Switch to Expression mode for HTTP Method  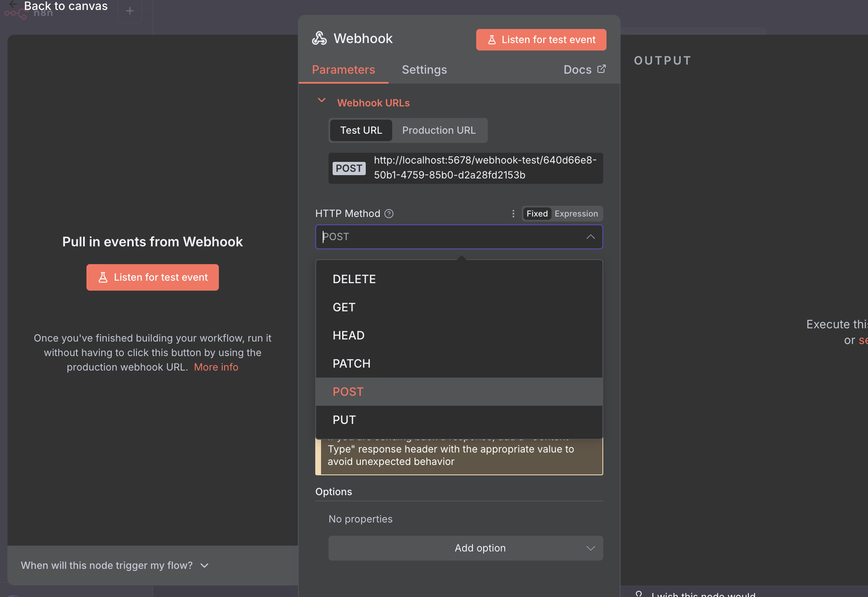click(x=576, y=214)
